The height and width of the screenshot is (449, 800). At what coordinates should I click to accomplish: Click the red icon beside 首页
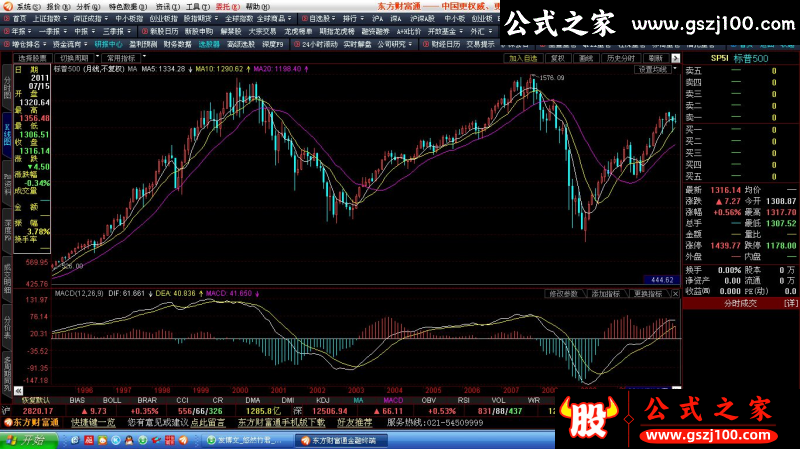click(7, 18)
